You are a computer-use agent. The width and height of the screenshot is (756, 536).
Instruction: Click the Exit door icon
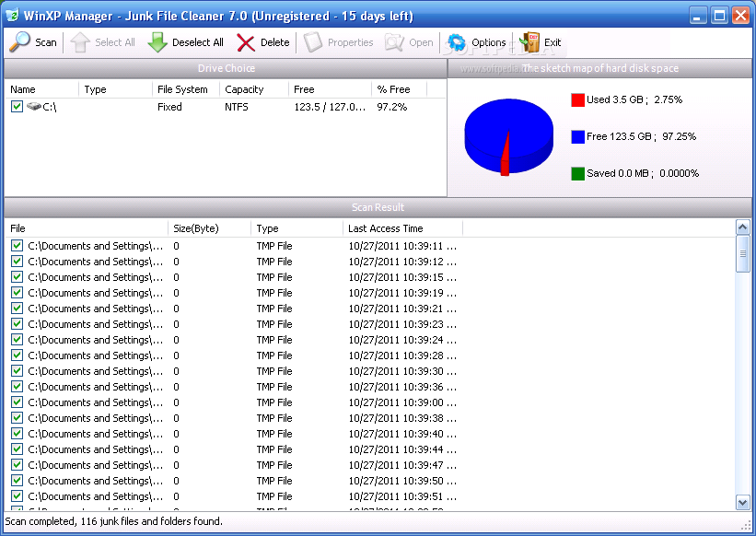(x=529, y=42)
